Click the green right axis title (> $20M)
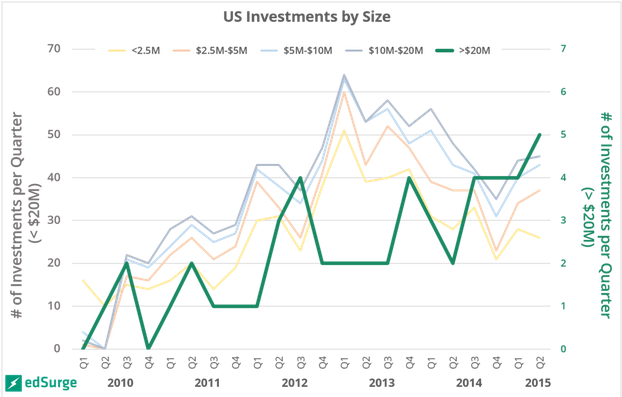622x397 pixels. pyautogui.click(x=588, y=217)
